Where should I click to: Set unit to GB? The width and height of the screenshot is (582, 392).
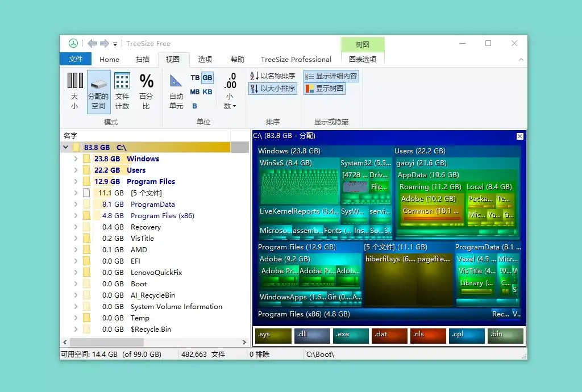pos(207,77)
